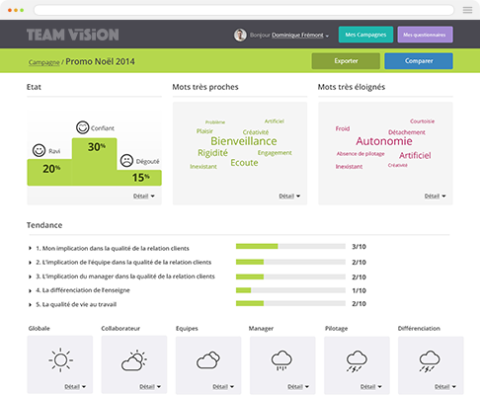Click the cloudy icon under Equipes
Viewport: 480px width, 395px height.
pyautogui.click(x=208, y=360)
